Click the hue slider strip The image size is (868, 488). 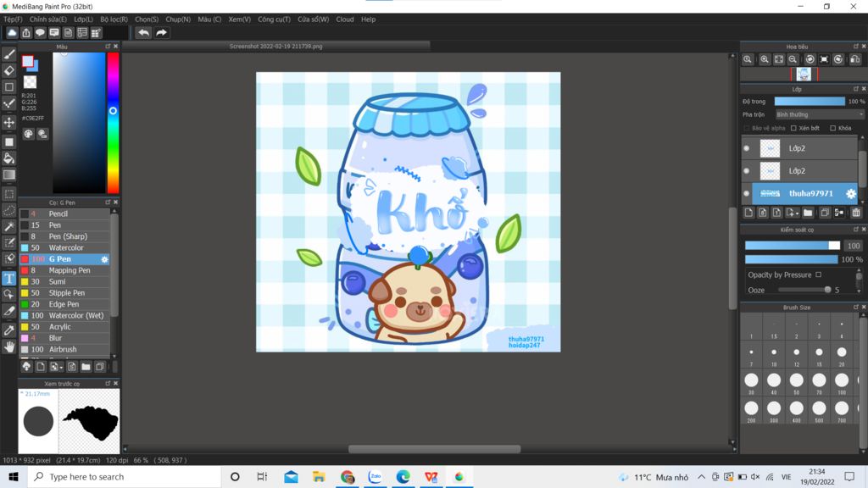pyautogui.click(x=113, y=123)
